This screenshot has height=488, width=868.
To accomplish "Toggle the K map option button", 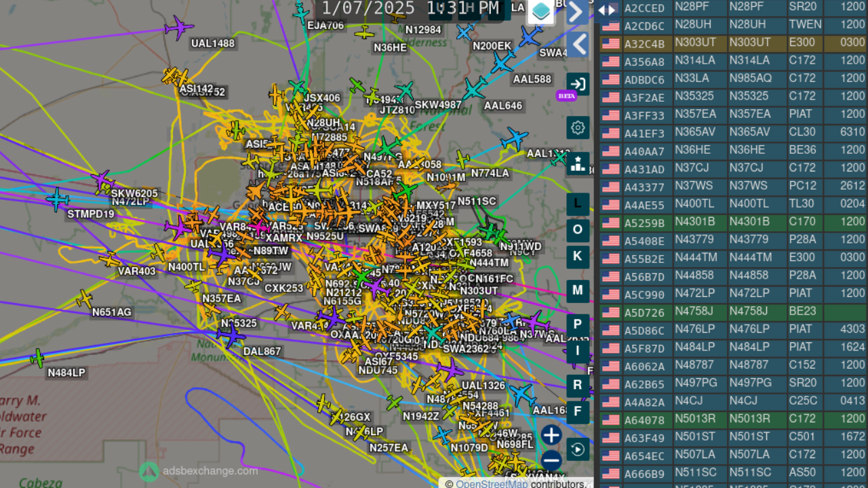I will point(578,256).
